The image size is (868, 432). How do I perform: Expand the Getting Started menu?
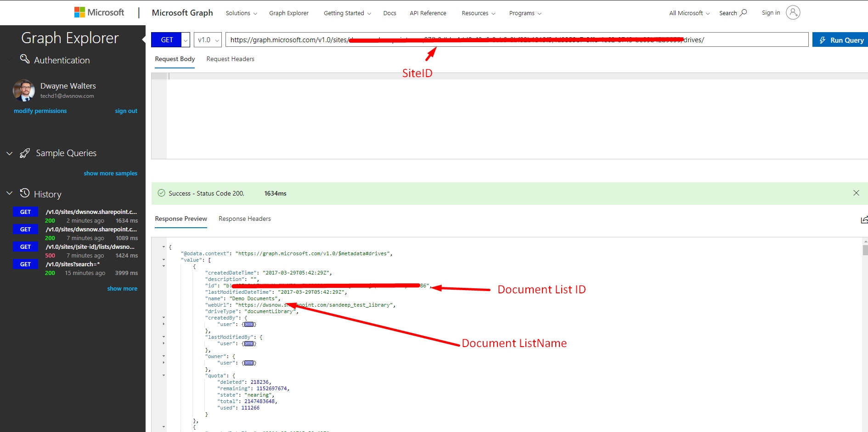coord(347,13)
